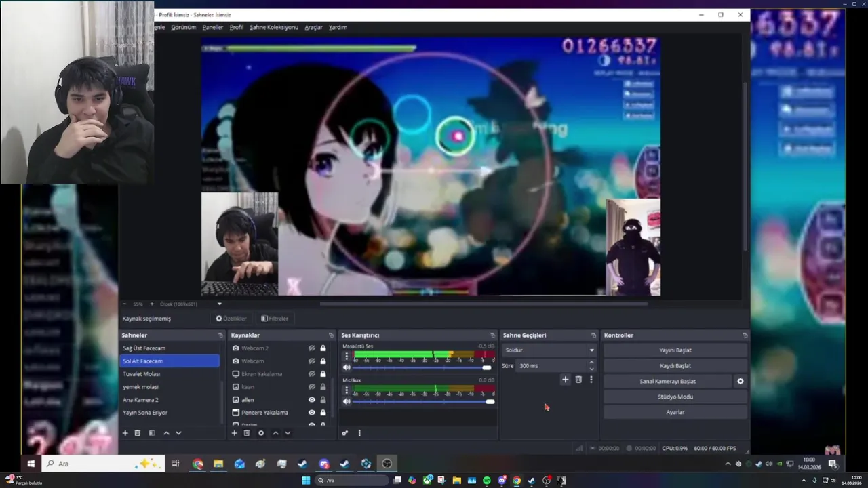The image size is (868, 488).
Task: Click Sanal Kamerayı Başlat button
Action: coord(668,381)
